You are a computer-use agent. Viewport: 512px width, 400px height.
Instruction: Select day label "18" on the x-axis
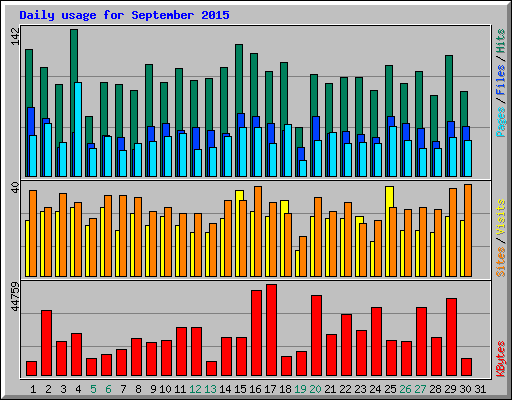coord(285,389)
